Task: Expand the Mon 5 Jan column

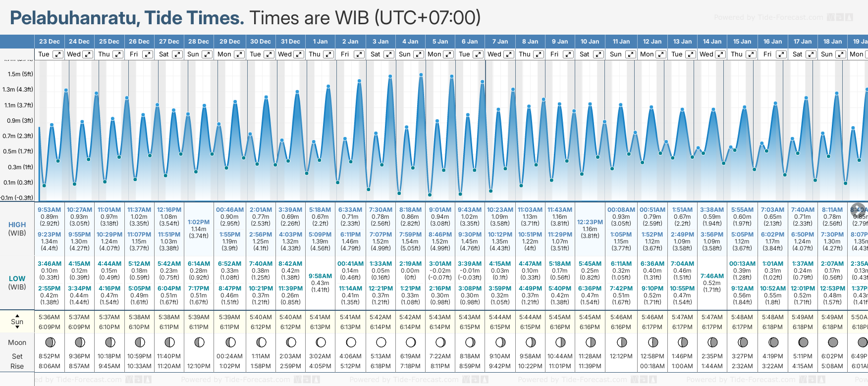Action: (x=448, y=54)
